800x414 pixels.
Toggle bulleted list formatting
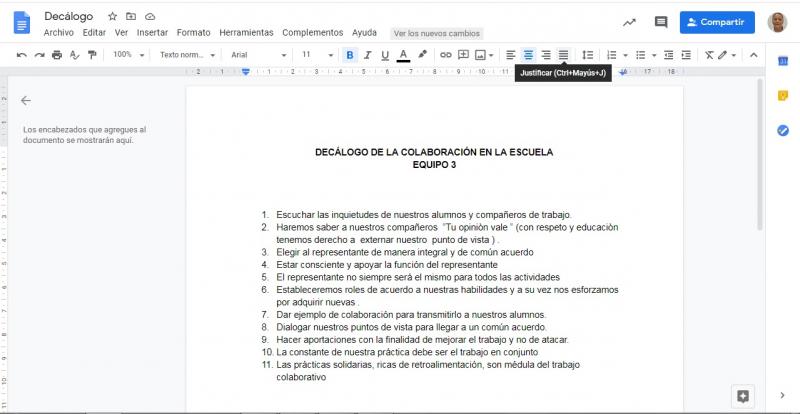(x=640, y=55)
